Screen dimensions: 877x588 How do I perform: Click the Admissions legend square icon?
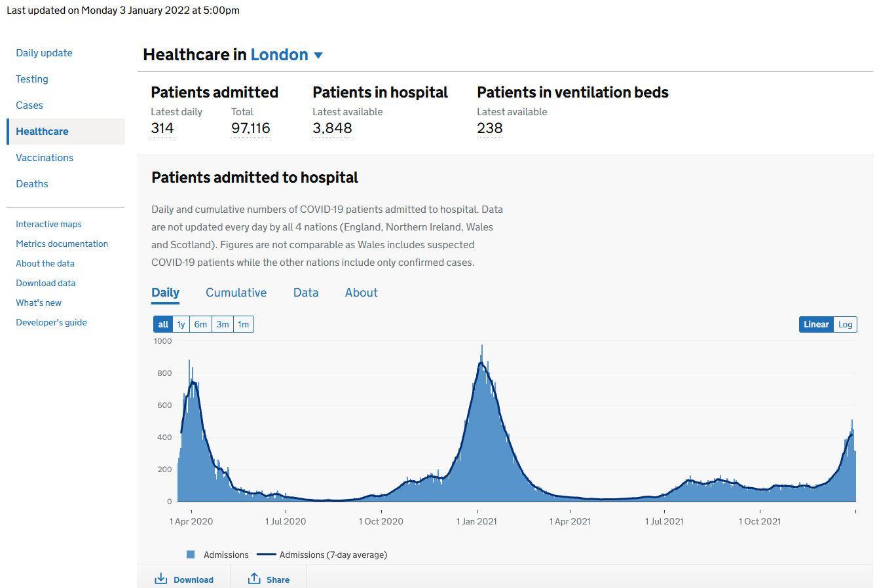(191, 555)
